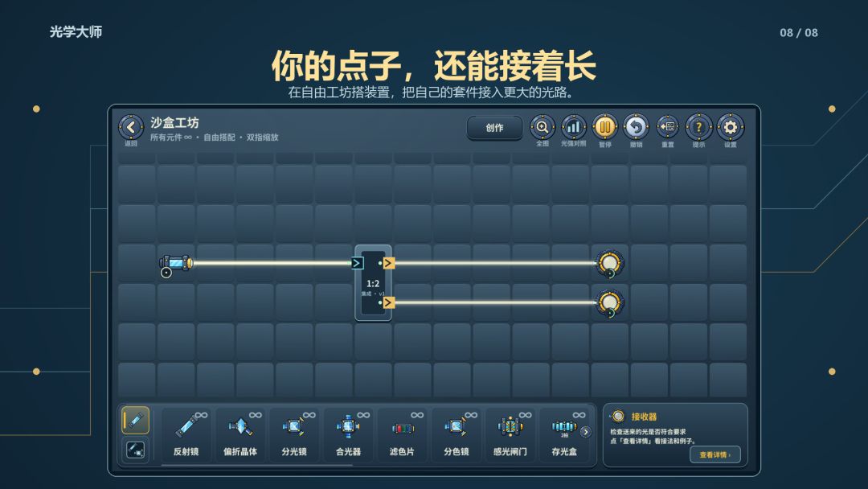The image size is (868, 489).
Task: Open the 创作 button
Action: [494, 128]
